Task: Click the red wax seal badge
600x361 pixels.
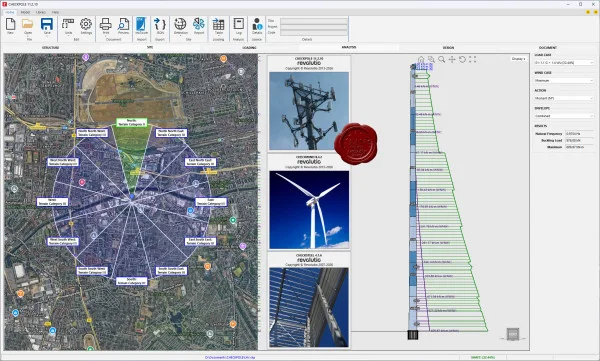Action: [355, 144]
